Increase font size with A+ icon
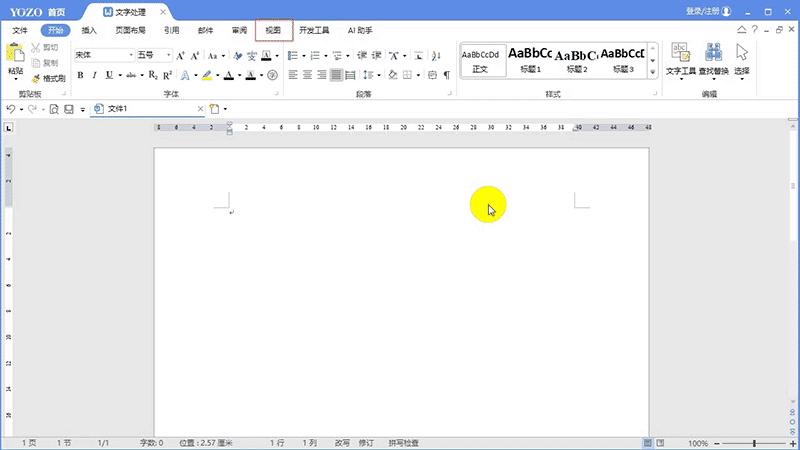The height and width of the screenshot is (450, 800). point(180,56)
